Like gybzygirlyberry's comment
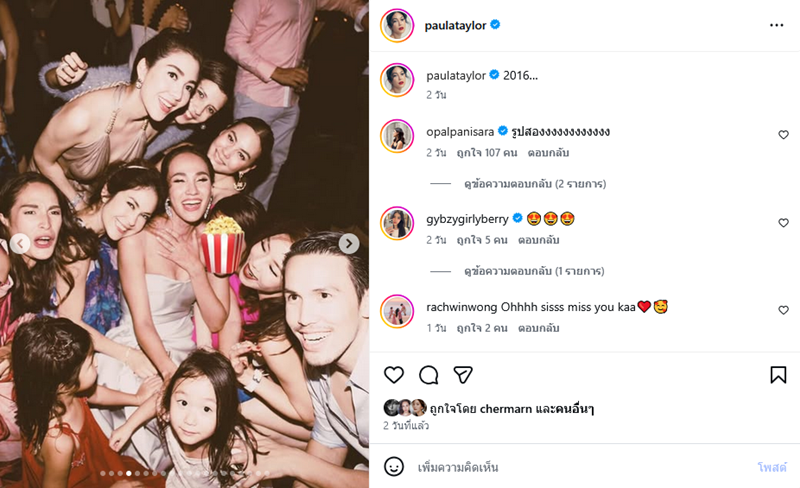800x488 pixels. 783,223
